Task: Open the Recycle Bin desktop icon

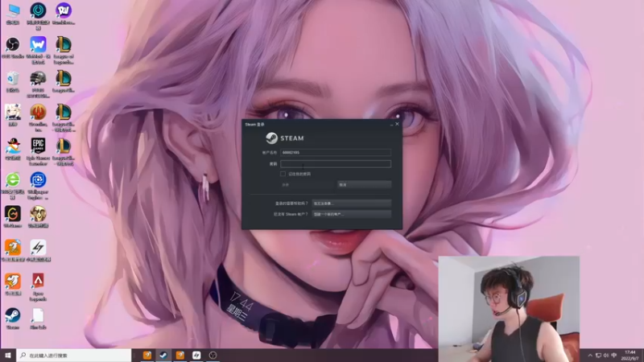Action: tap(13, 81)
